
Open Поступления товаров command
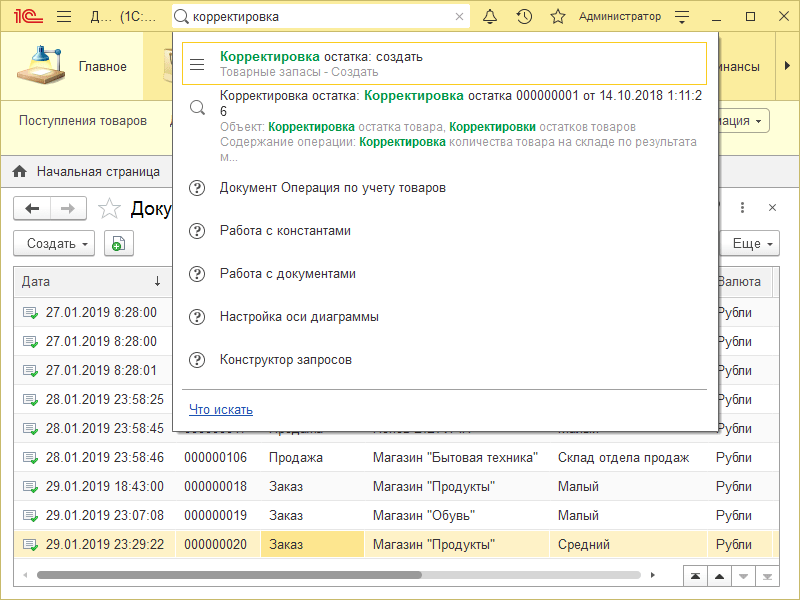(x=83, y=120)
